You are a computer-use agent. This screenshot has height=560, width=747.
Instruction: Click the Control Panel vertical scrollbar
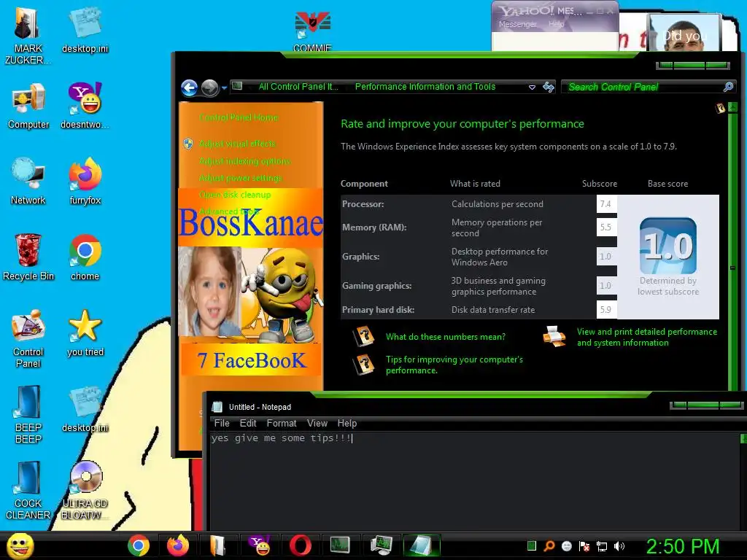pos(732,248)
